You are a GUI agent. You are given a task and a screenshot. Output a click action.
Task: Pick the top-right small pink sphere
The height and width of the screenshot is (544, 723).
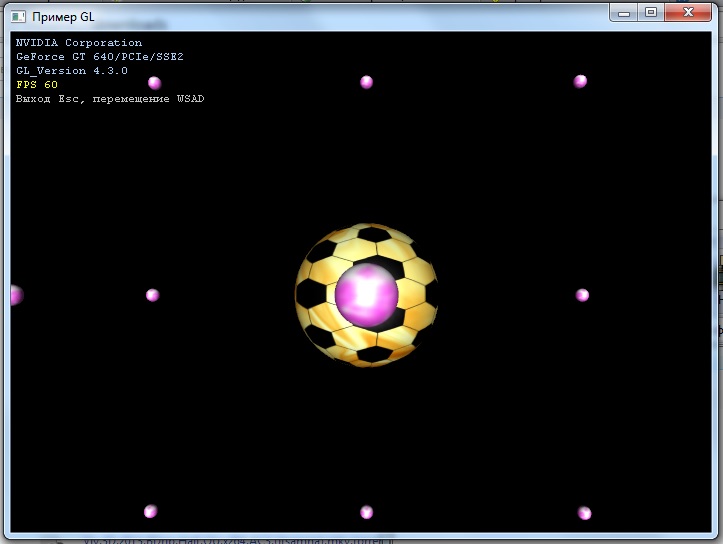point(580,81)
